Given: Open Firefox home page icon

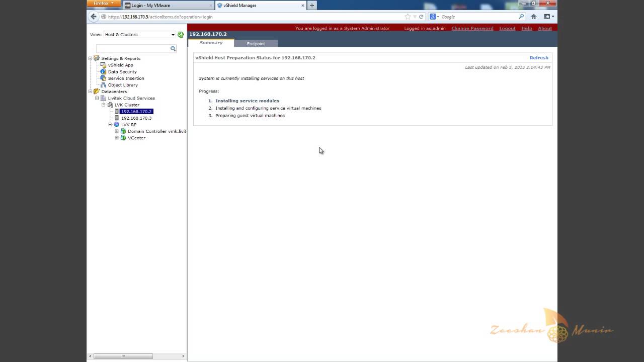Looking at the screenshot, I should click(533, 17).
